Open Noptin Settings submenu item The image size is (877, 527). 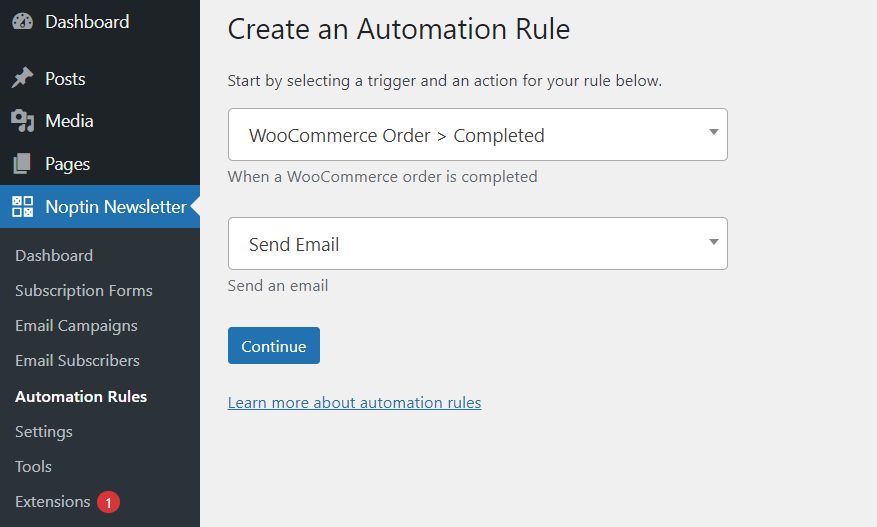click(44, 432)
